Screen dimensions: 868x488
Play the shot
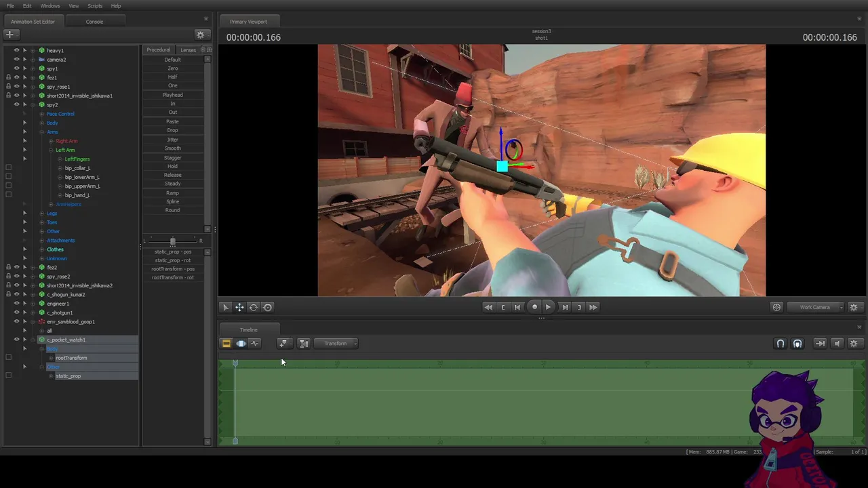pyautogui.click(x=549, y=307)
